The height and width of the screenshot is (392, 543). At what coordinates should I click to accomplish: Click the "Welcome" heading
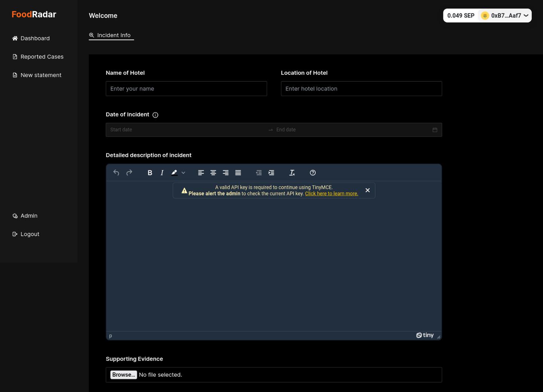[x=103, y=15]
